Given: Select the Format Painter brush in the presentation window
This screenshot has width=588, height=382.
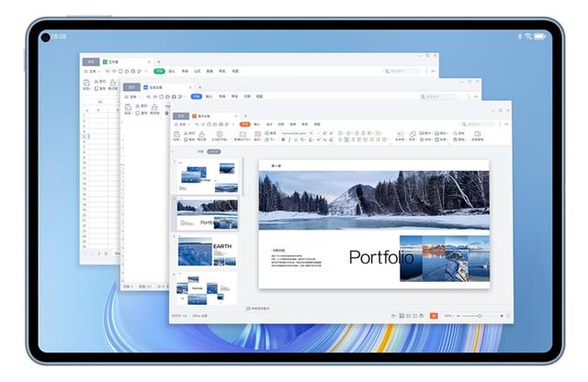Looking at the screenshot, I should pos(202,134).
